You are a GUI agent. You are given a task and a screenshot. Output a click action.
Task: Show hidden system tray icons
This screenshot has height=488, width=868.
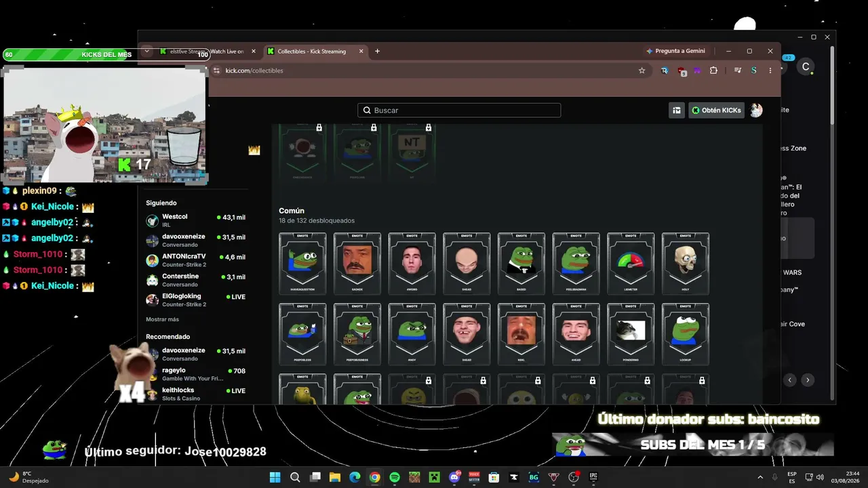click(759, 477)
